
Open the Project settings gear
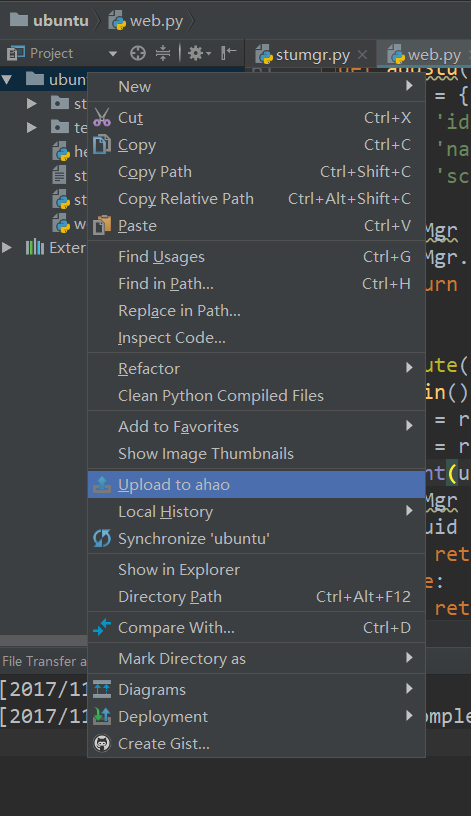click(x=199, y=53)
